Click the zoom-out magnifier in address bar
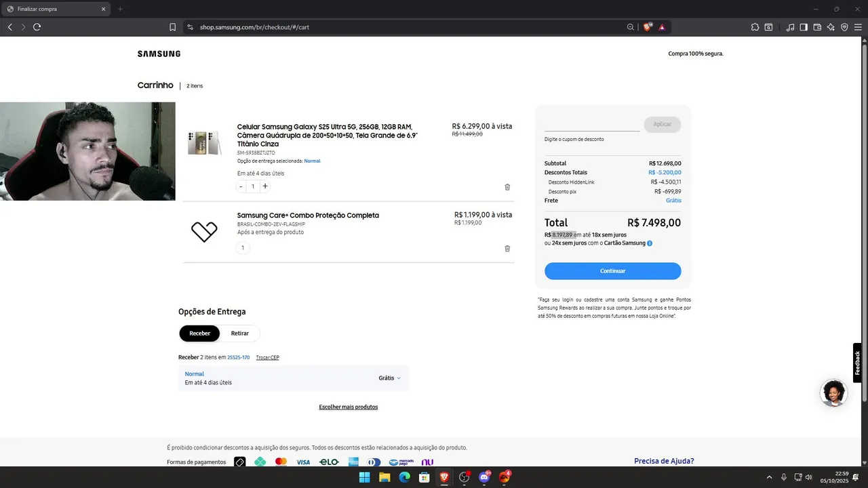Viewport: 868px width, 488px height. [x=630, y=27]
